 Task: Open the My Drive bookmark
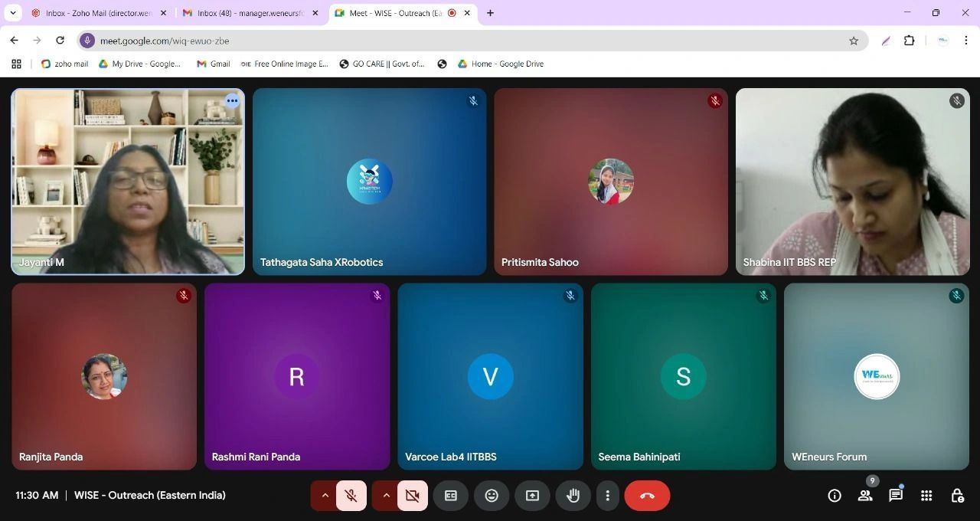(140, 64)
